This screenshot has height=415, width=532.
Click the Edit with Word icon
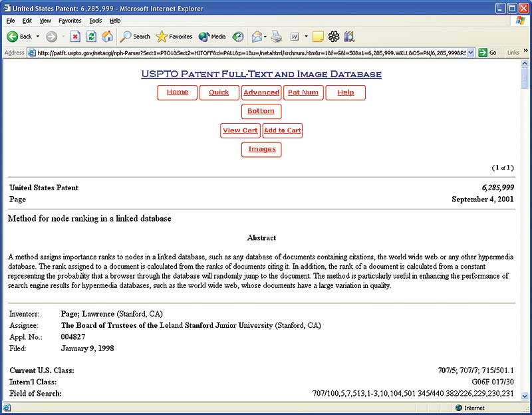295,37
